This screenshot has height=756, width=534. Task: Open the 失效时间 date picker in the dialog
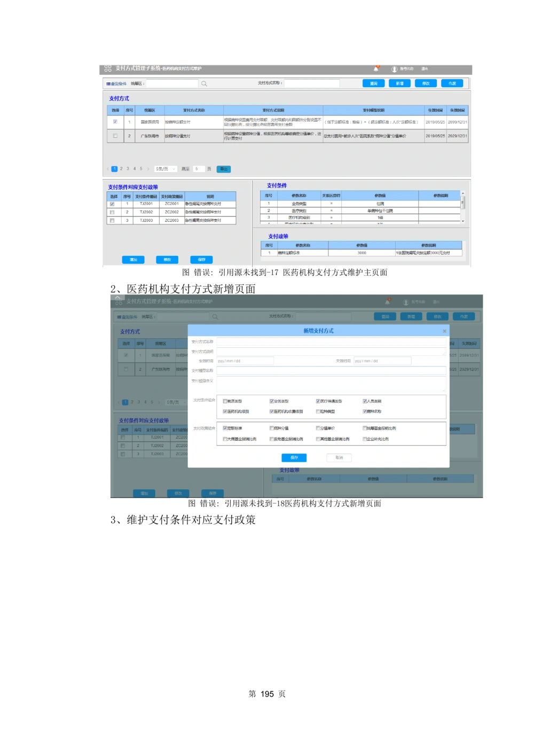[382, 361]
